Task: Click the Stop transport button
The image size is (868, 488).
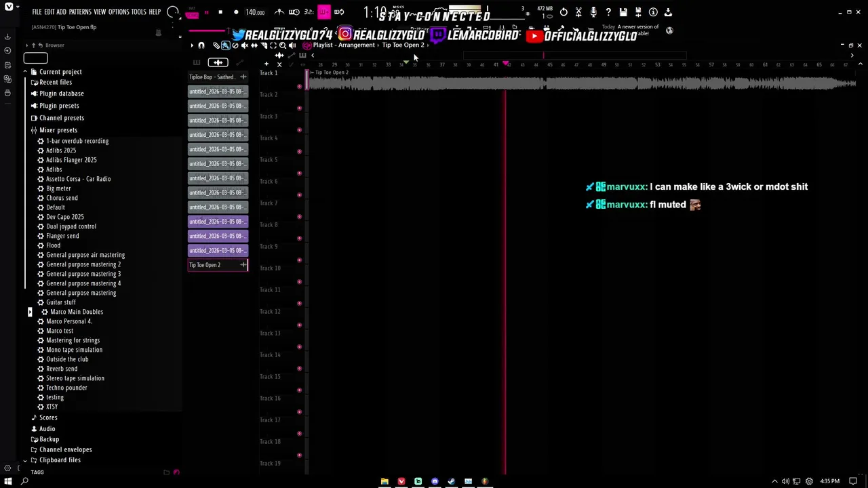Action: [x=220, y=12]
